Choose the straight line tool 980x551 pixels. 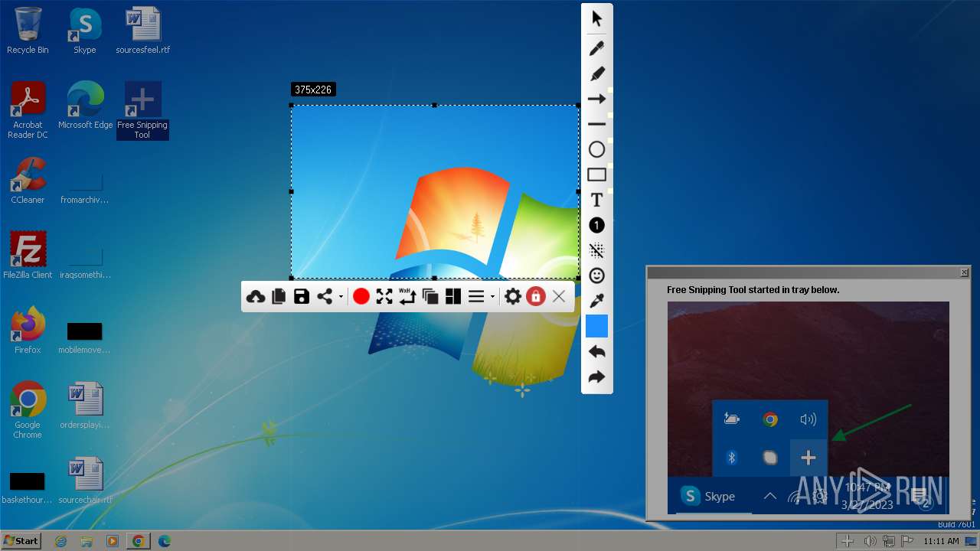(596, 124)
